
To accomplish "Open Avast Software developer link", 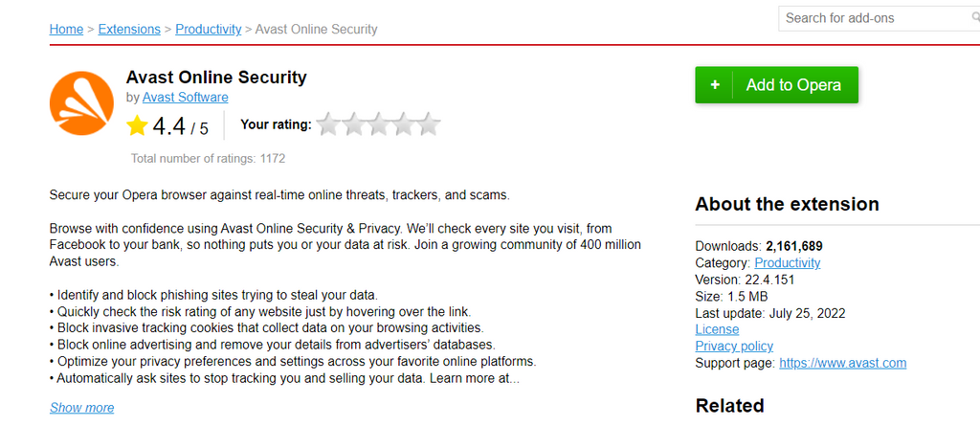I will (x=185, y=97).
